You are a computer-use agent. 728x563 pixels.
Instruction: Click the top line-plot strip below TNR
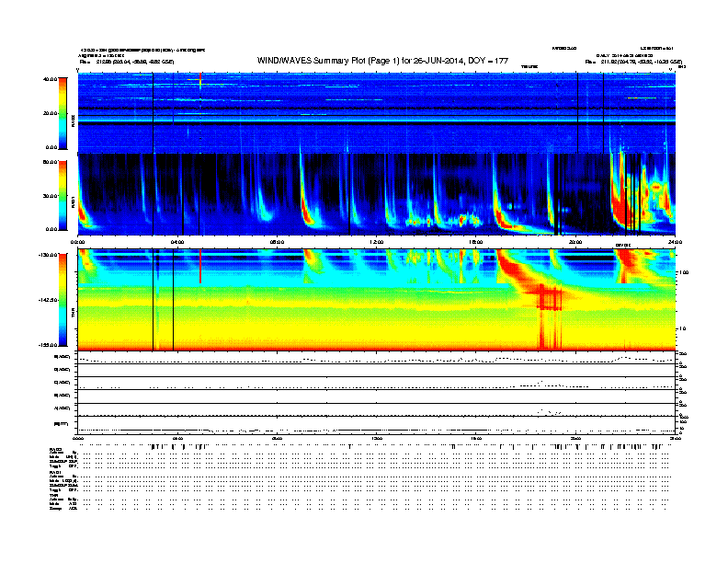[377, 358]
